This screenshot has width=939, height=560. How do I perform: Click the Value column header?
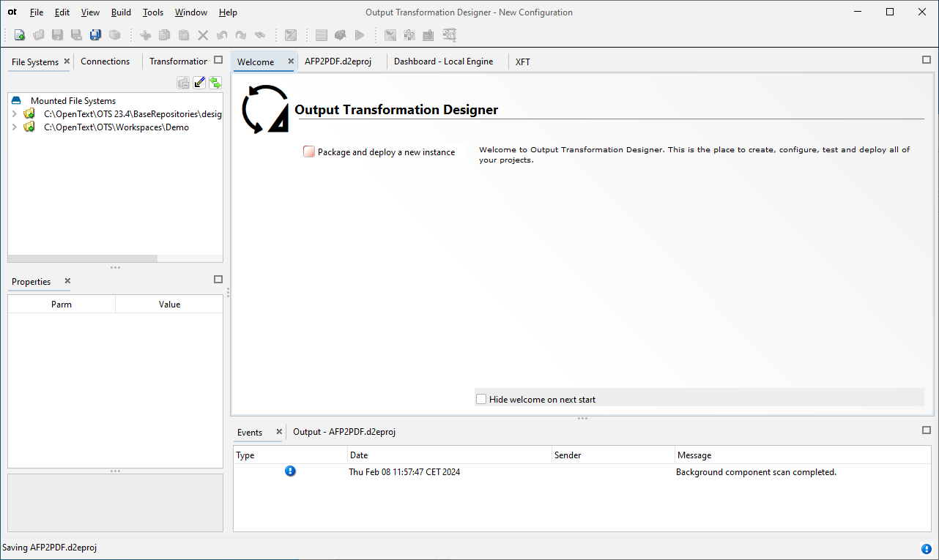tap(169, 304)
